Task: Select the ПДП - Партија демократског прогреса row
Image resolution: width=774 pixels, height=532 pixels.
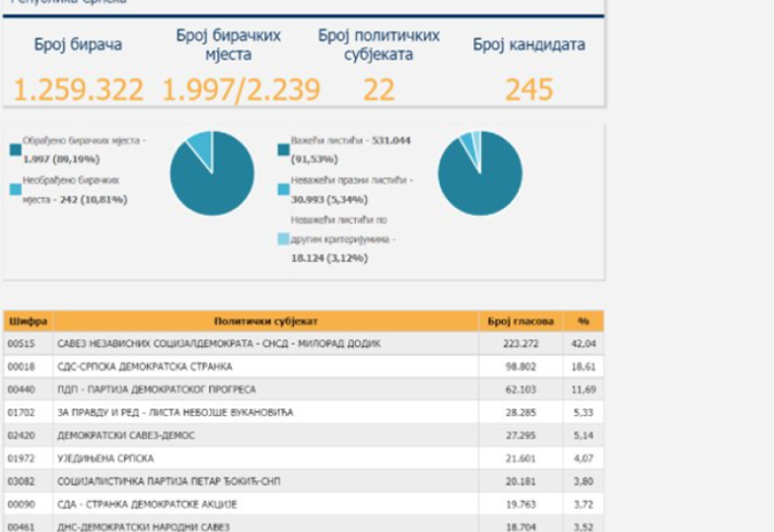Action: [x=304, y=390]
